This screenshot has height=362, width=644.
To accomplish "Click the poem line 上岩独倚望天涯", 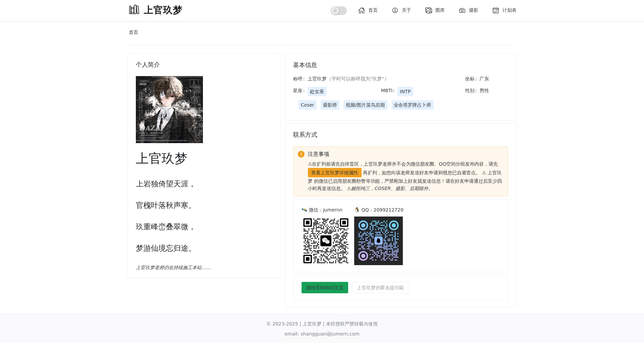I will click(166, 184).
